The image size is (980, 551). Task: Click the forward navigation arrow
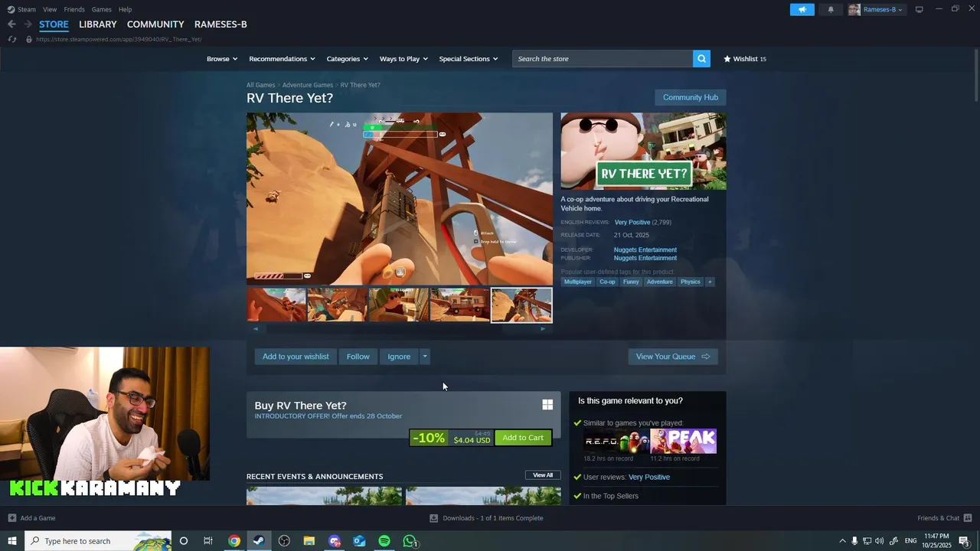coord(28,24)
